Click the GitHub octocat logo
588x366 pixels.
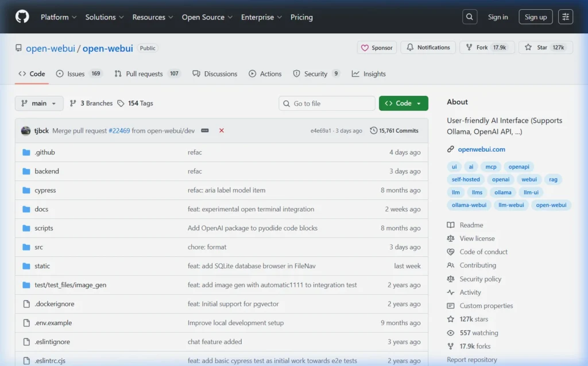(x=21, y=17)
